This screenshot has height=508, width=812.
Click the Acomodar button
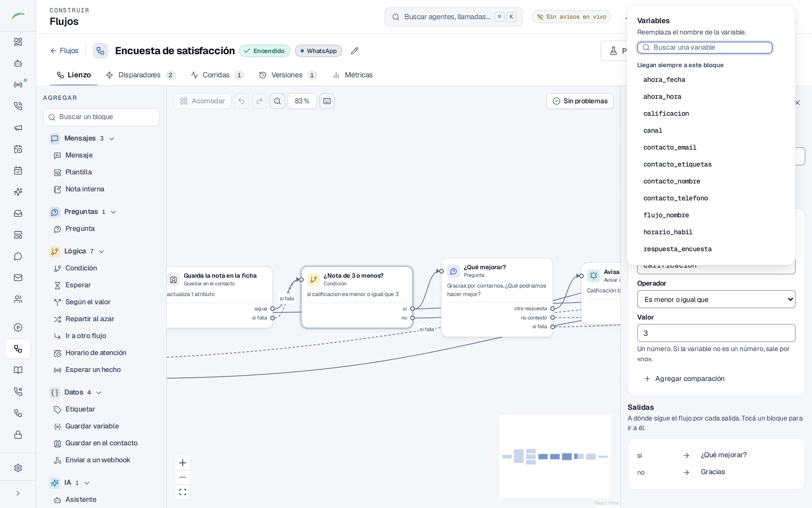(202, 101)
